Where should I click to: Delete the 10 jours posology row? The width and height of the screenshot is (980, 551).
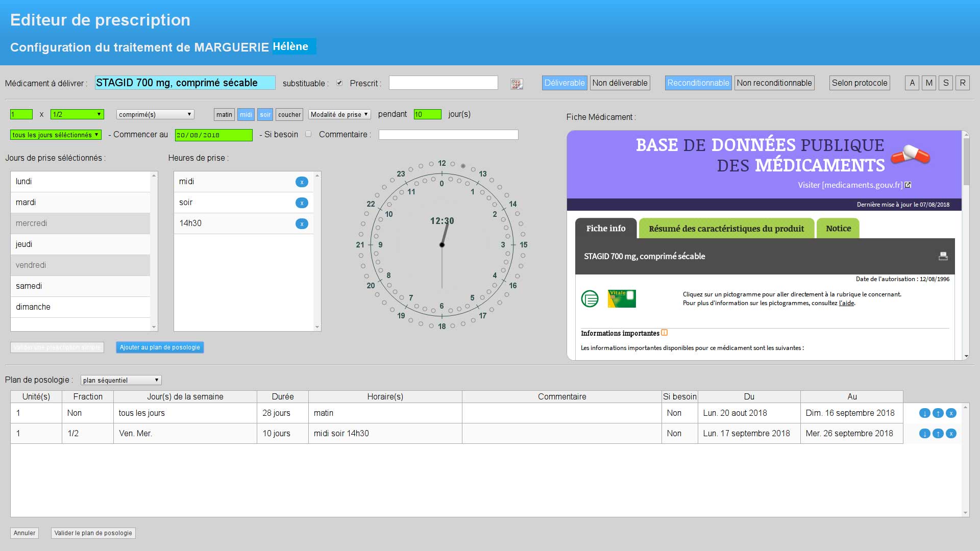pyautogui.click(x=951, y=434)
